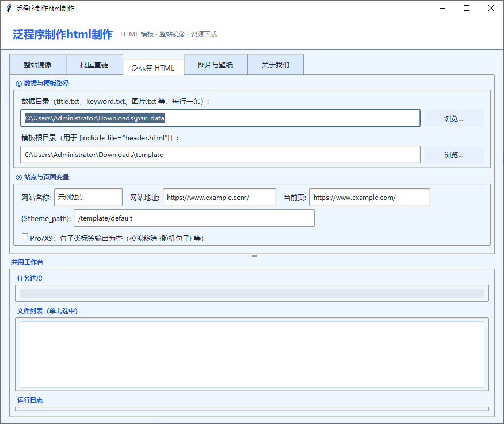Open the 批量直链 tab
Viewport: 504px width, 424px height.
[94, 65]
